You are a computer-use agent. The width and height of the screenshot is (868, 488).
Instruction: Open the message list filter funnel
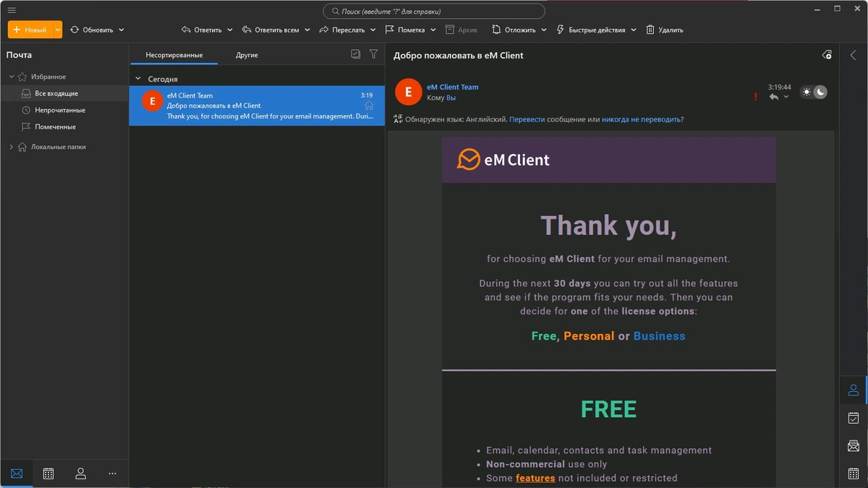point(374,54)
